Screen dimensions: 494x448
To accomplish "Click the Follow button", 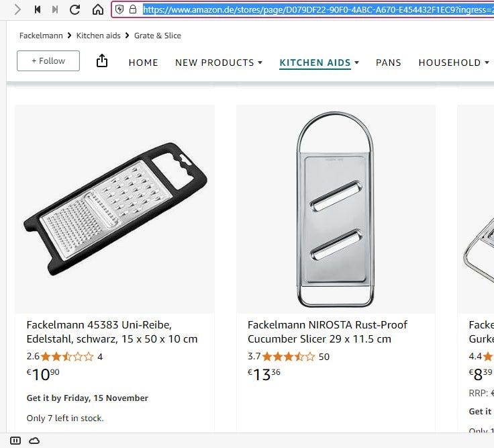I will pos(48,61).
